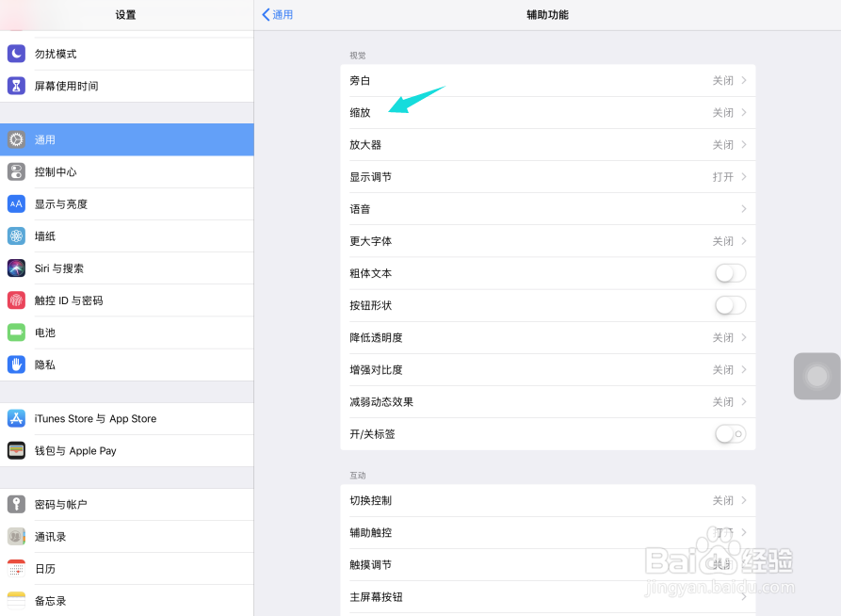
Task: Open Wallpaper settings via its icon
Action: (x=16, y=235)
